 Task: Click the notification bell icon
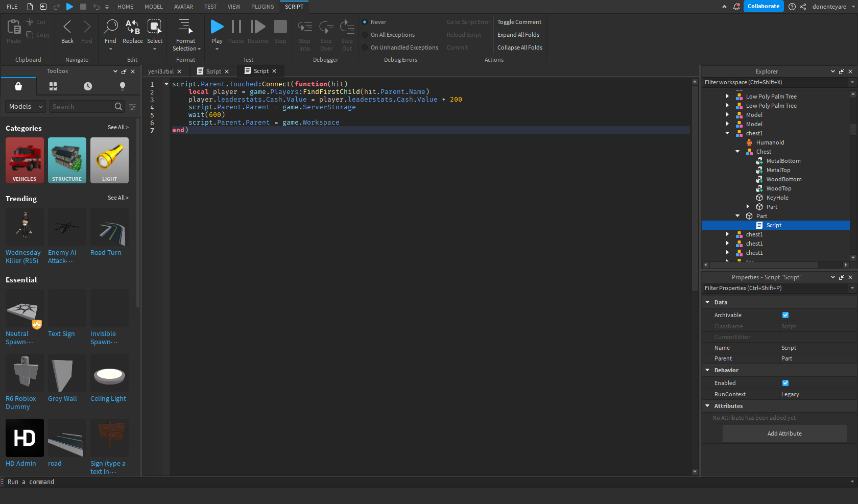[736, 7]
